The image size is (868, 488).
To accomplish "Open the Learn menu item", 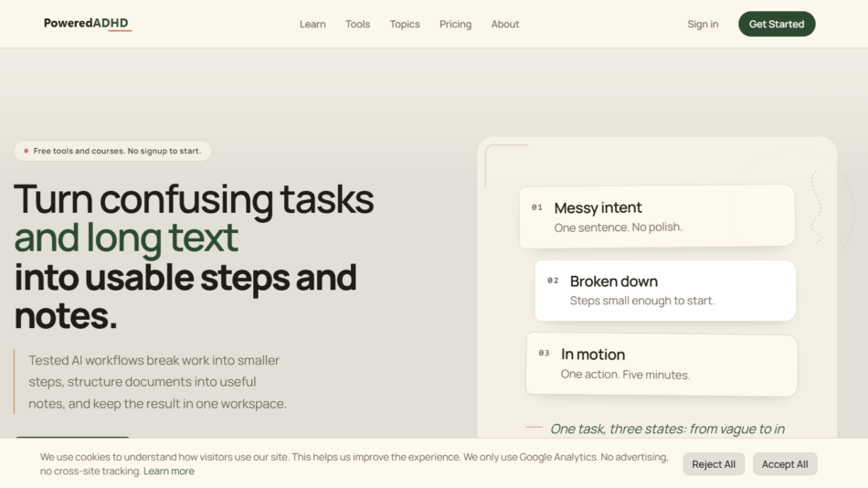I will [x=312, y=25].
